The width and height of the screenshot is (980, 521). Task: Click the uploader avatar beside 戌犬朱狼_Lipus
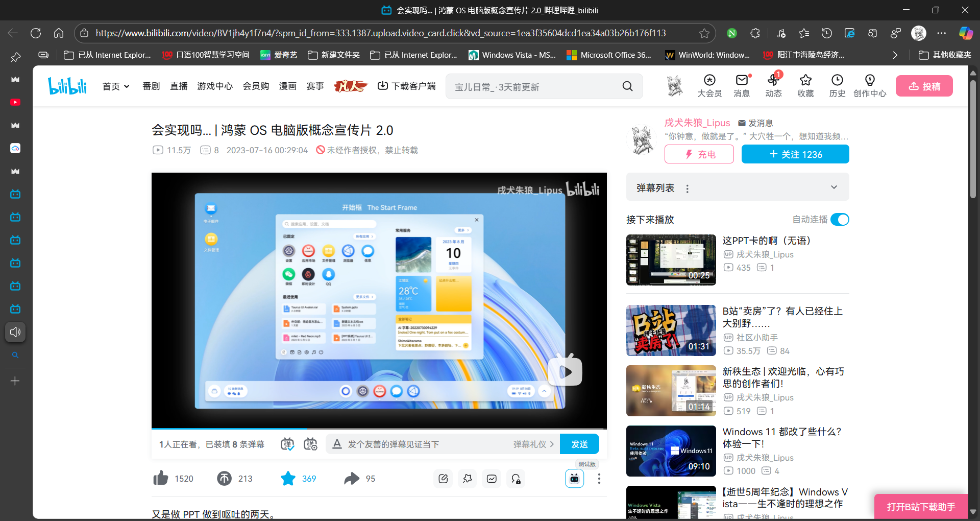point(643,140)
